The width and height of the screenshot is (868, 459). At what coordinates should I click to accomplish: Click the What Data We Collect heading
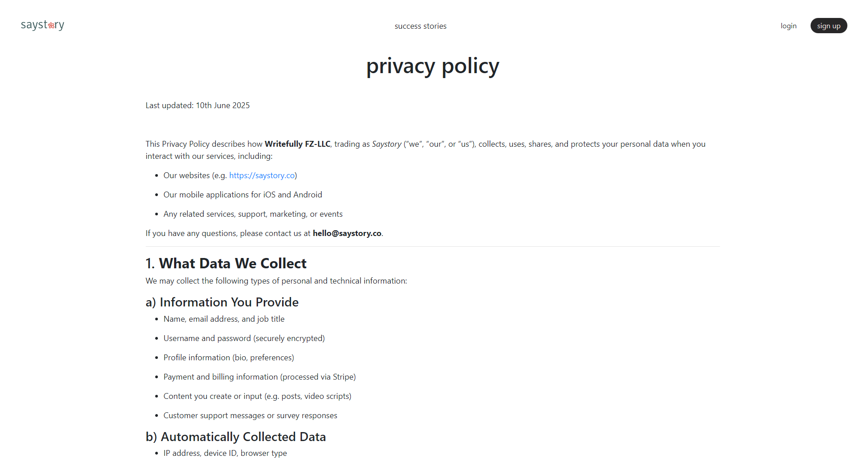click(226, 263)
